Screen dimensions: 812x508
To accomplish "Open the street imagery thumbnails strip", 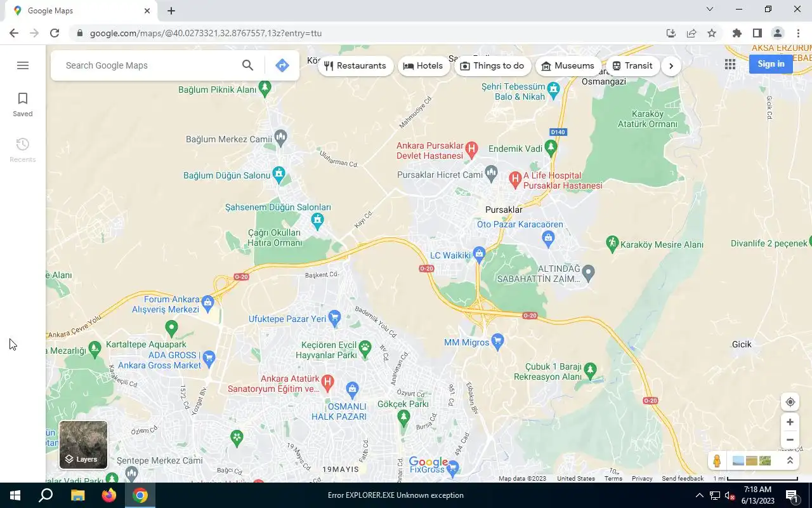I will tap(752, 461).
